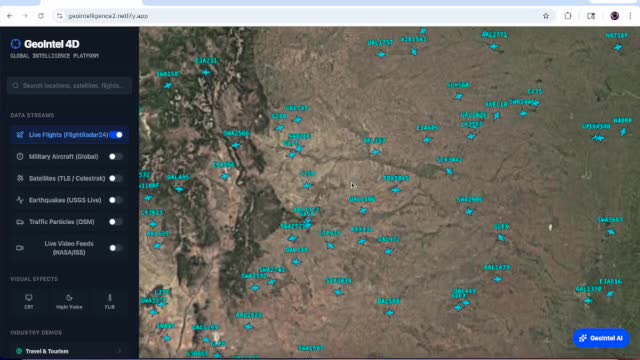Click the GeoIntel 4D globe logo
Screen dimensions: 640x360
16,44
